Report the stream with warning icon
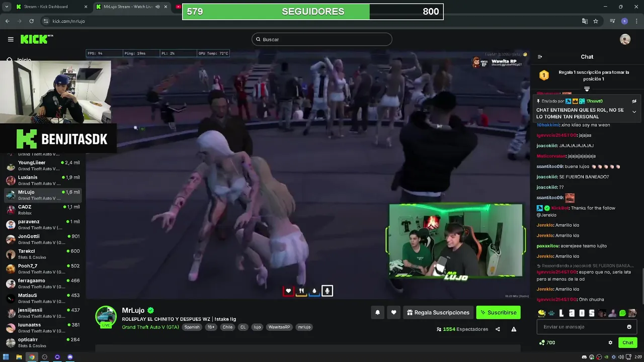 pyautogui.click(x=514, y=329)
